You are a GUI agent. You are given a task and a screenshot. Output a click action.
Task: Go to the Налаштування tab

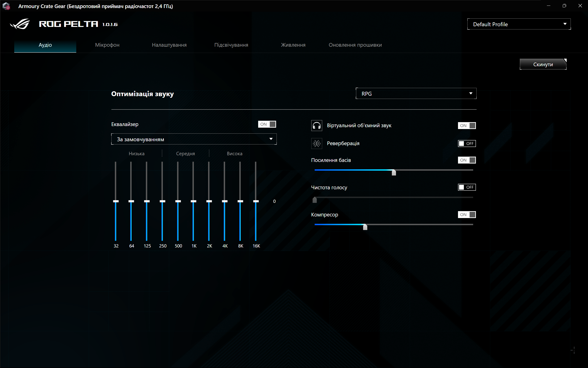169,45
